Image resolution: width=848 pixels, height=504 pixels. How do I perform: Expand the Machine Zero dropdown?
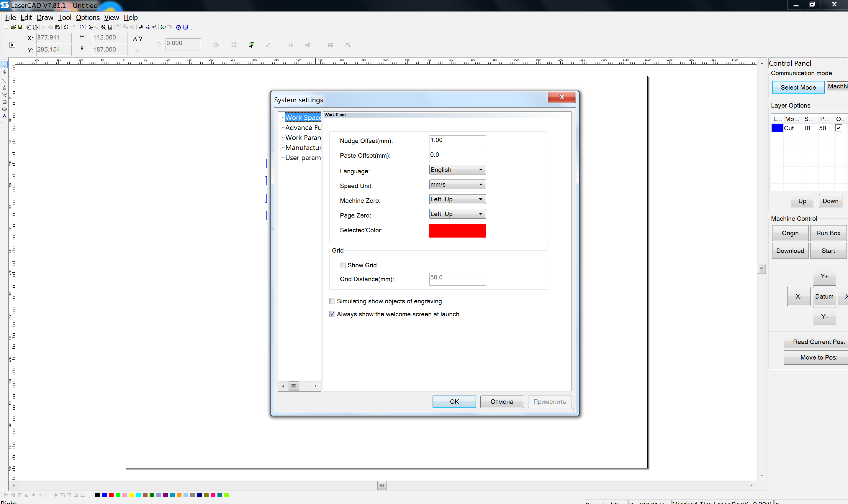pos(457,199)
